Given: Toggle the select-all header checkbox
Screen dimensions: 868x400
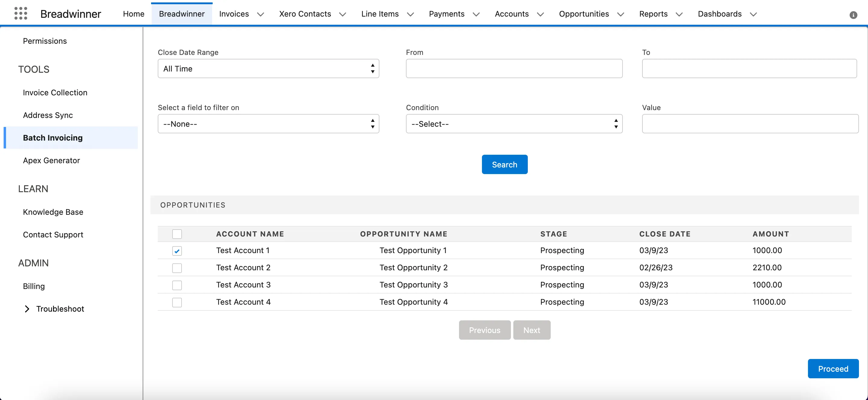Looking at the screenshot, I should pyautogui.click(x=177, y=234).
